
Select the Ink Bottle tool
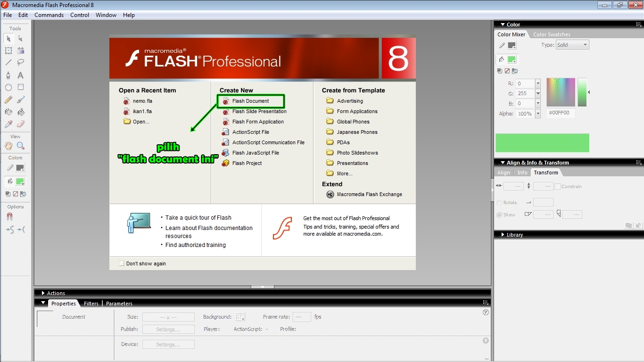coord(8,112)
